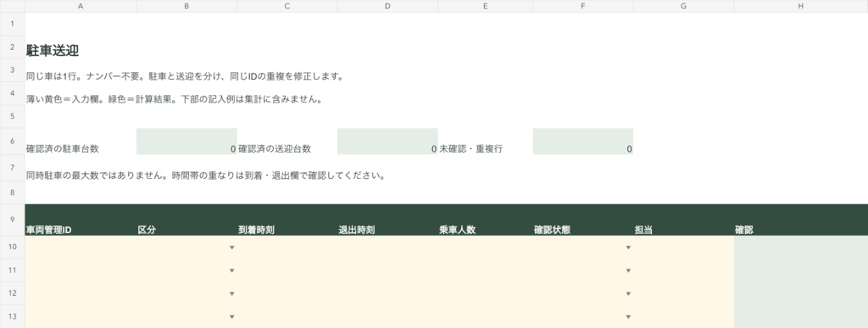The image size is (868, 328).
Task: Select column D header
Action: (387, 6)
